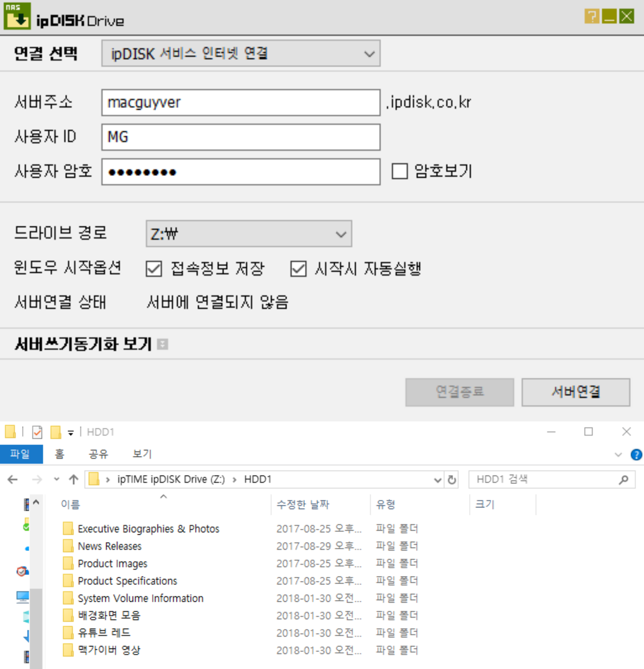The image size is (644, 669).
Task: Expand the 서버쓰기동기화 보기 section icon
Action: click(x=163, y=345)
